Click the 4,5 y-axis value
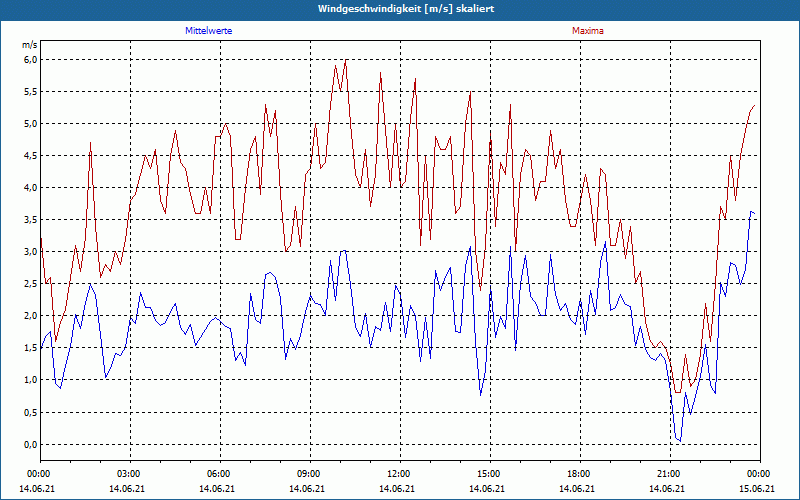This screenshot has width=800, height=500. (31, 156)
